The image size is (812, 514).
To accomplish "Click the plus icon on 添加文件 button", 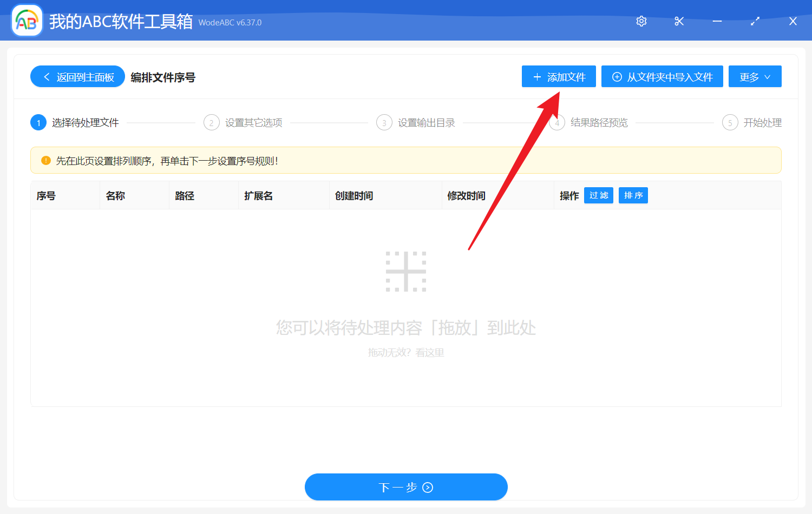I will (x=536, y=76).
